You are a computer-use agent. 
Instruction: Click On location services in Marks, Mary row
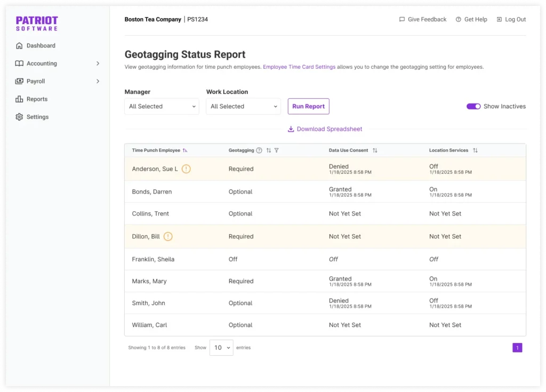click(433, 279)
